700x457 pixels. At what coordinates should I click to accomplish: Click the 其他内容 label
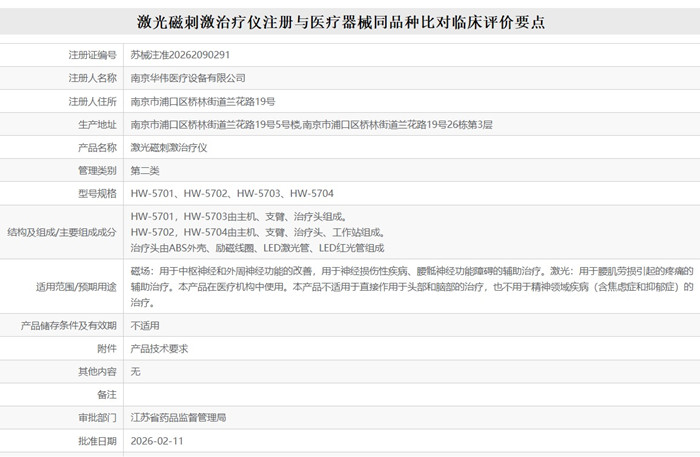pyautogui.click(x=97, y=371)
